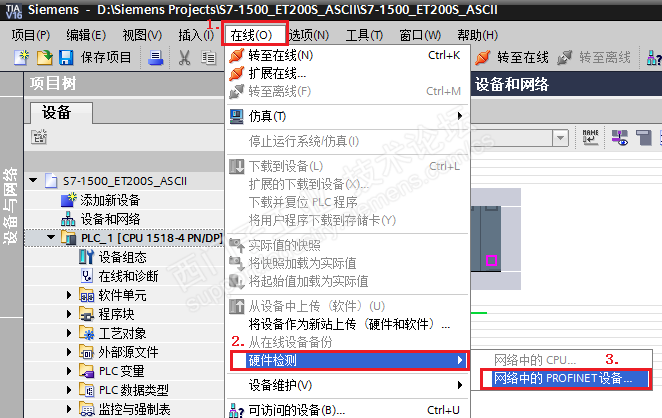The image size is (662, 418).
Task: Click the magenta square on the device module
Action: (491, 261)
